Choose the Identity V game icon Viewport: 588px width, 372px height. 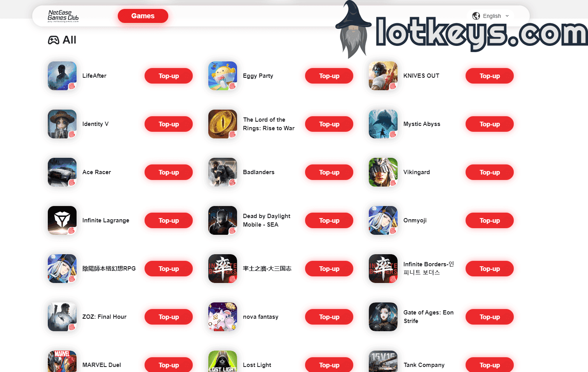pyautogui.click(x=62, y=124)
